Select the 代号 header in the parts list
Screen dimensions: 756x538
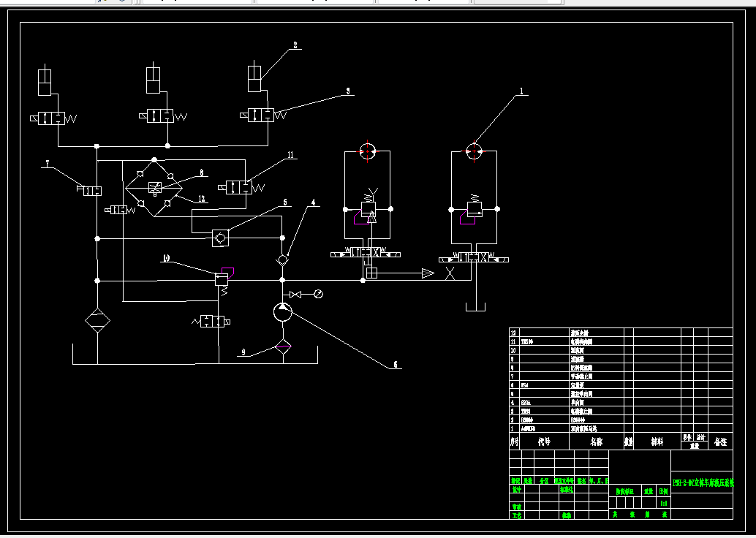coord(545,441)
